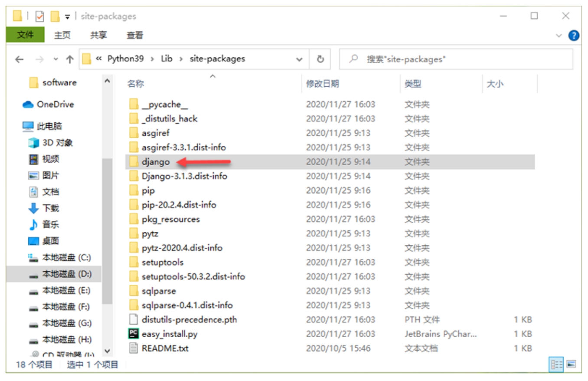This screenshot has width=588, height=381.
Task: Open 本地磁盘 (F:) in the navigation pane
Action: point(59,307)
